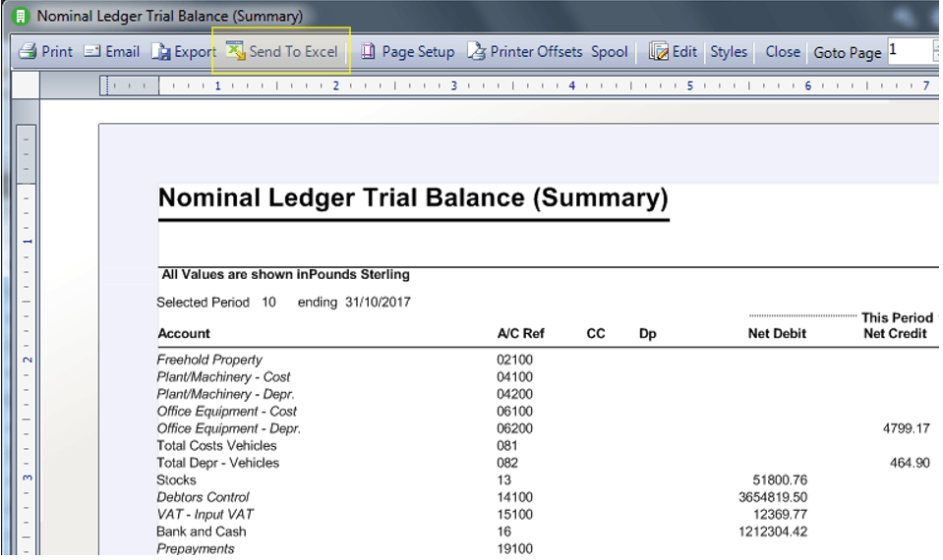Click A/C ref 14100

[x=515, y=497]
